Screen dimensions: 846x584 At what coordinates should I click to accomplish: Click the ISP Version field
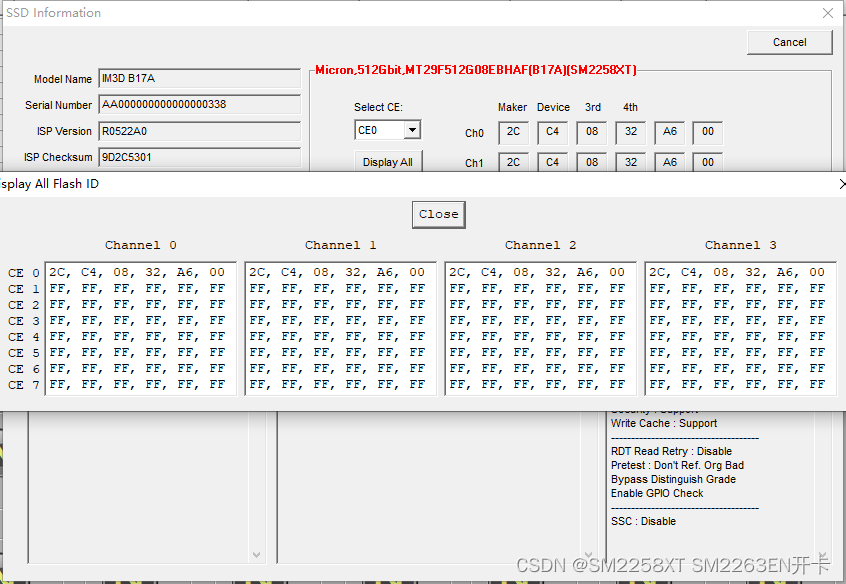200,131
